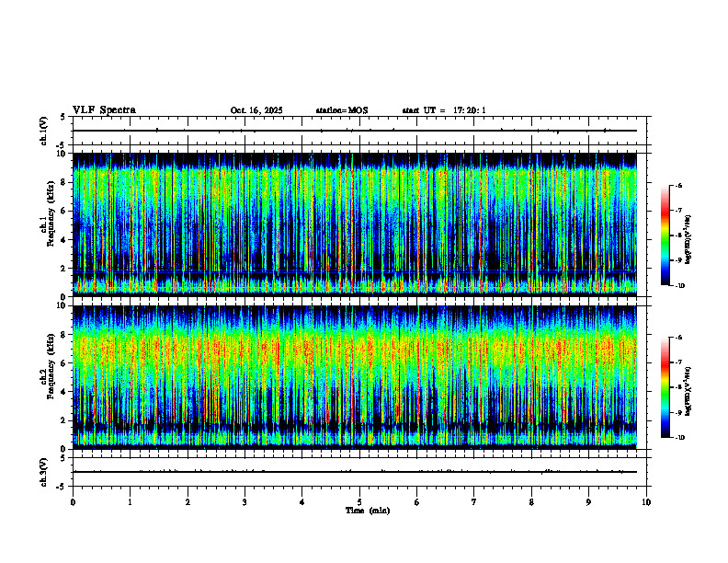The image size is (728, 563).
Task: Select the date text "Oct. 16, 2025"
Action: 256,110
